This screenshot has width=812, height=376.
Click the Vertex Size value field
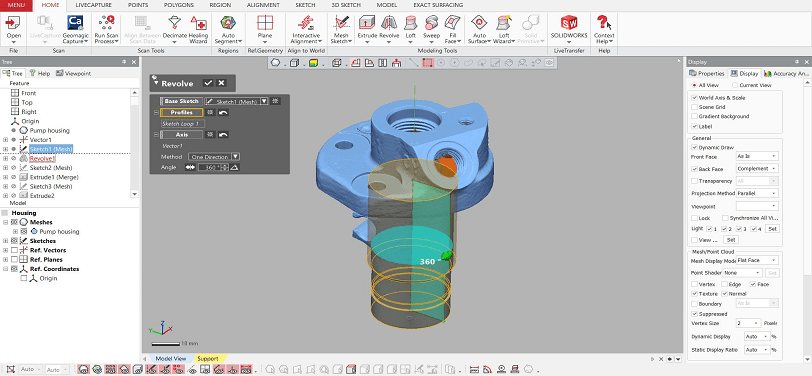click(x=748, y=323)
